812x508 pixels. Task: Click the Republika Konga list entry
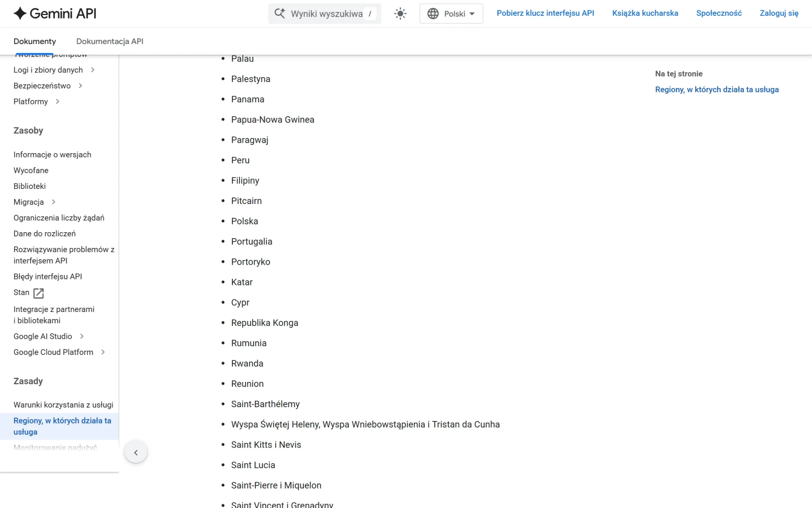[x=265, y=323]
